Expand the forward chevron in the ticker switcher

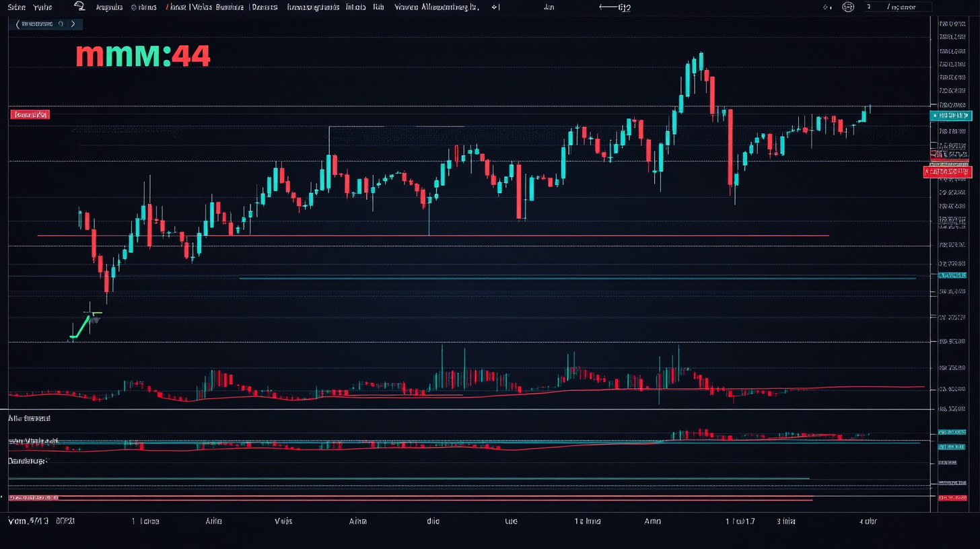73,23
